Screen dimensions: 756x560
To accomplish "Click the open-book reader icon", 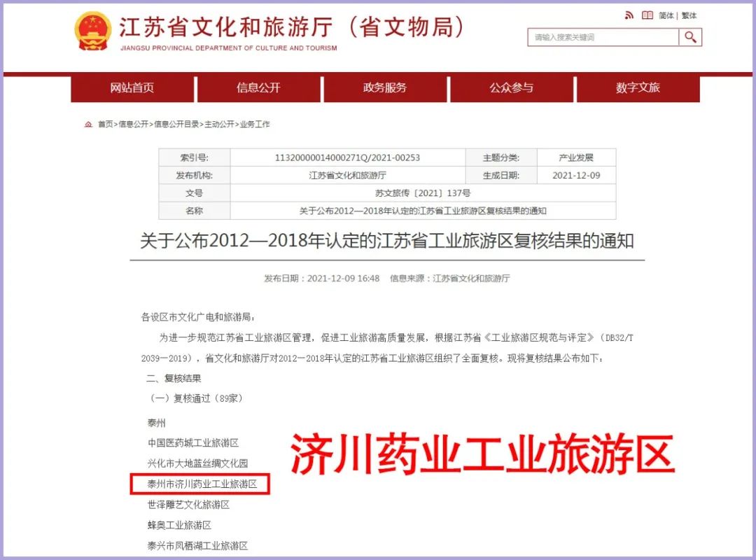I will 647,15.
